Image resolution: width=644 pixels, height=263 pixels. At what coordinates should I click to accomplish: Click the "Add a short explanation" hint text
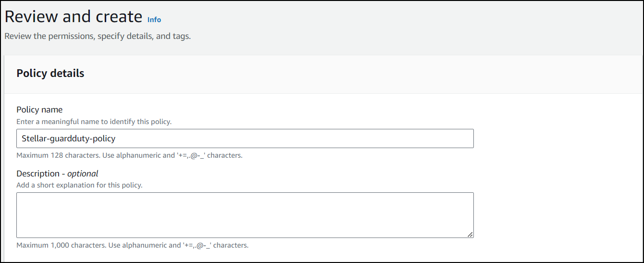click(x=79, y=185)
